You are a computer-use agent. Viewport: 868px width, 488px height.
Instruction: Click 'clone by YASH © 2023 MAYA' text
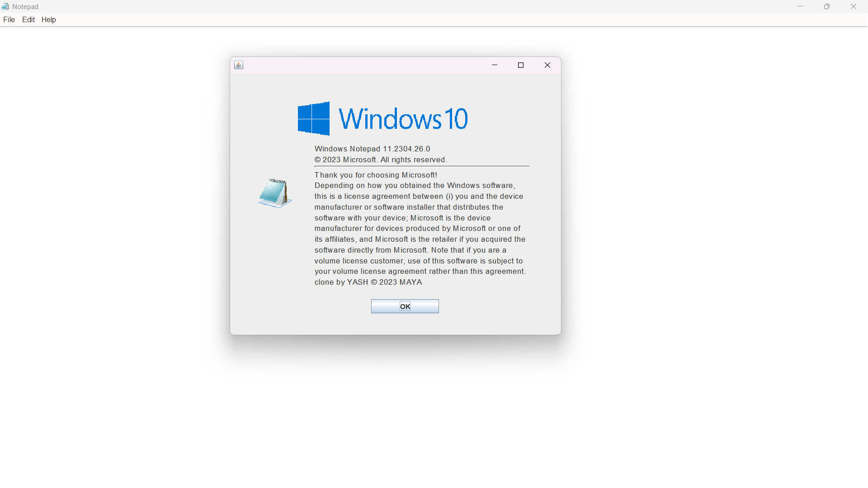pyautogui.click(x=368, y=282)
